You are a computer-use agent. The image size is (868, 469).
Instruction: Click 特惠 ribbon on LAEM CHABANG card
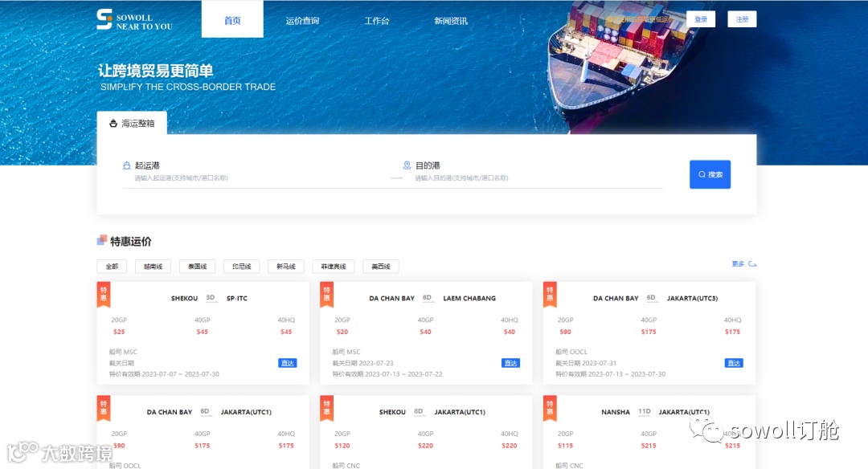pyautogui.click(x=326, y=294)
